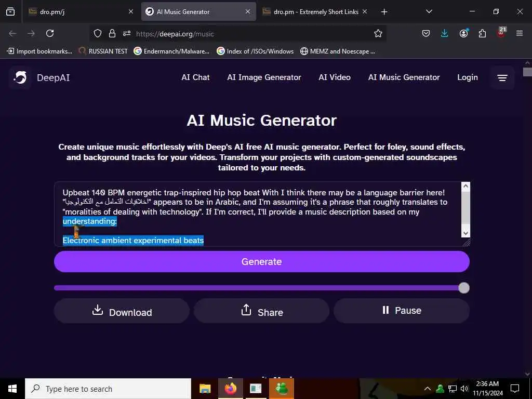Image resolution: width=532 pixels, height=399 pixels.
Task: Share the generated music track
Action: point(262,311)
